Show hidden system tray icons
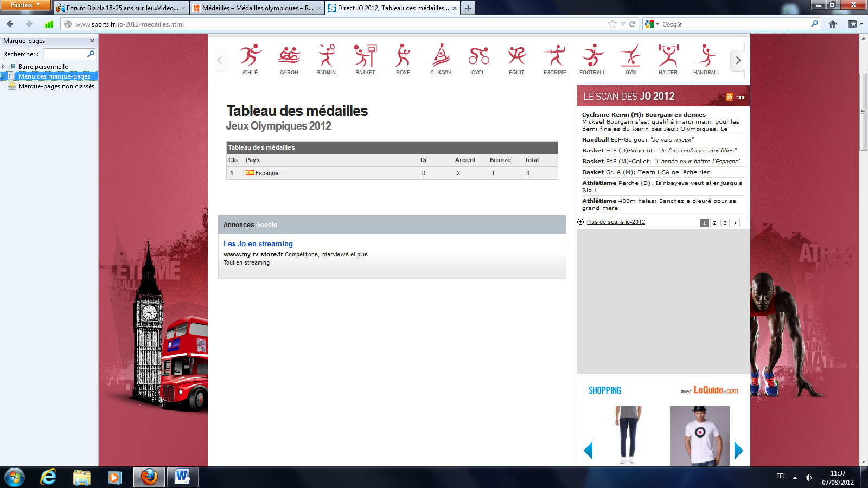The height and width of the screenshot is (488, 868). point(795,477)
